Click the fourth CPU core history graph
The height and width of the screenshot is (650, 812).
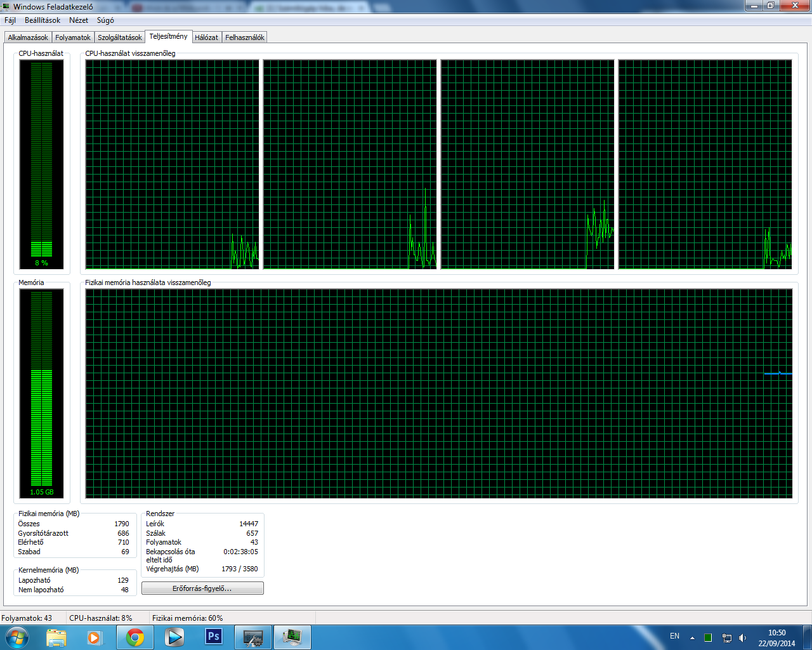(x=705, y=164)
